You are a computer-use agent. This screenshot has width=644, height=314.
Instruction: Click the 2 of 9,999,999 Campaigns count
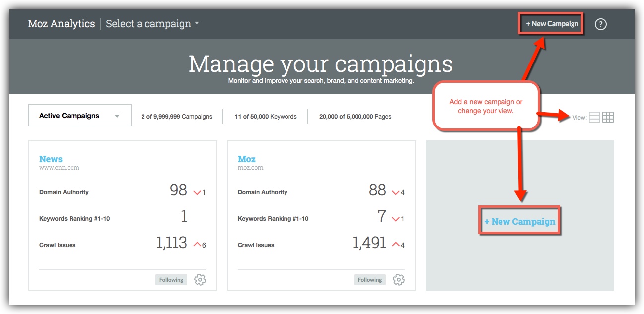point(176,117)
